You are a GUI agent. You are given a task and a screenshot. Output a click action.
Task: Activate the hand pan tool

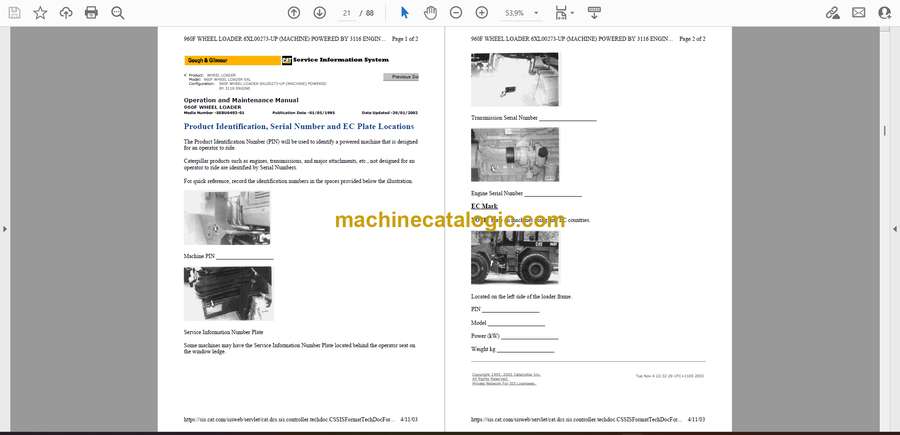click(x=430, y=13)
